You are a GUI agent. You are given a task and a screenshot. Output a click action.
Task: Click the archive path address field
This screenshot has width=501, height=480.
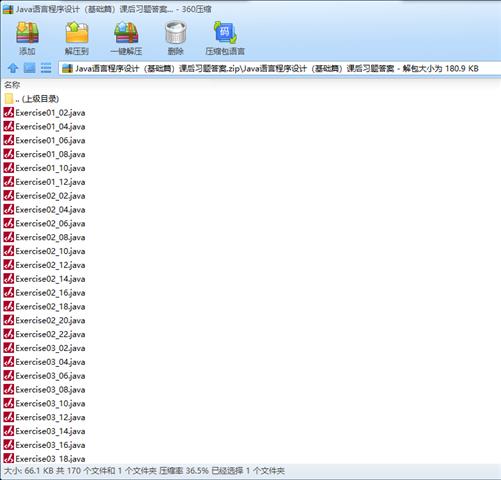click(280, 68)
